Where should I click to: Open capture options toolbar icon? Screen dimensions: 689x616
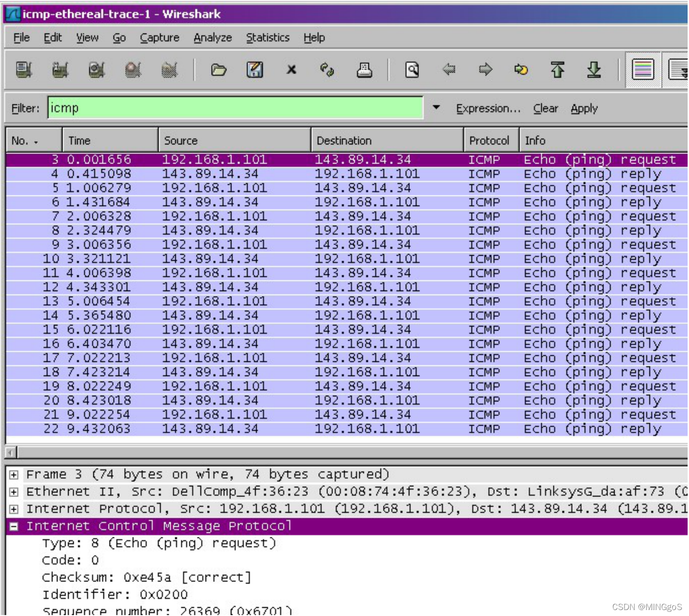(x=60, y=70)
